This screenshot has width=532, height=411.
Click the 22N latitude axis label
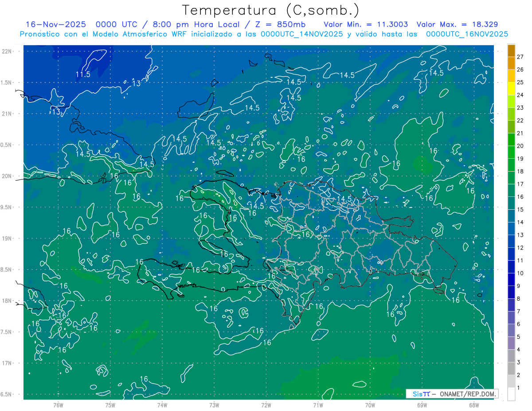7,51
